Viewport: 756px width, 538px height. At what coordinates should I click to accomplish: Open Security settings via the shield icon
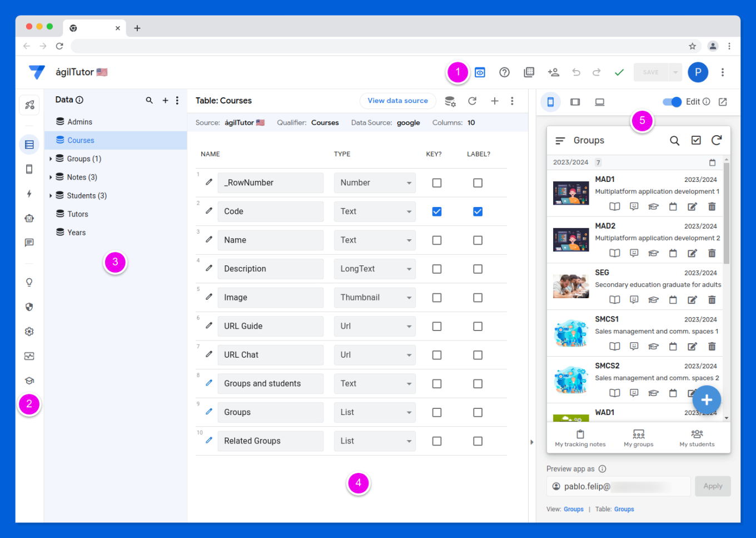point(29,307)
